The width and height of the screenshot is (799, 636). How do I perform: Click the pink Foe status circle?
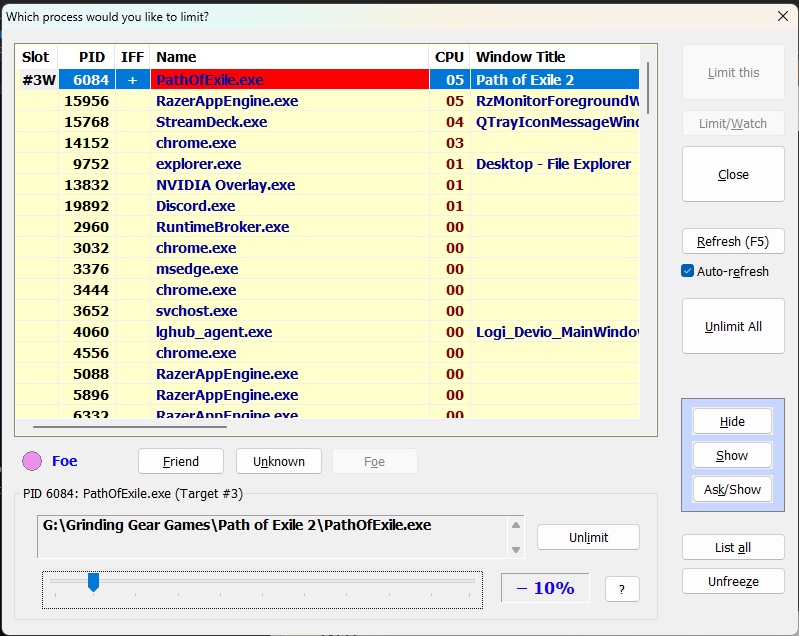32,461
